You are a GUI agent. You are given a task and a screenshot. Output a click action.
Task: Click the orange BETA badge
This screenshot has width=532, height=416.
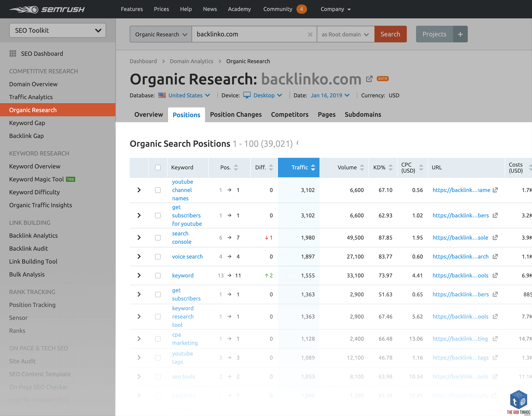coord(383,79)
